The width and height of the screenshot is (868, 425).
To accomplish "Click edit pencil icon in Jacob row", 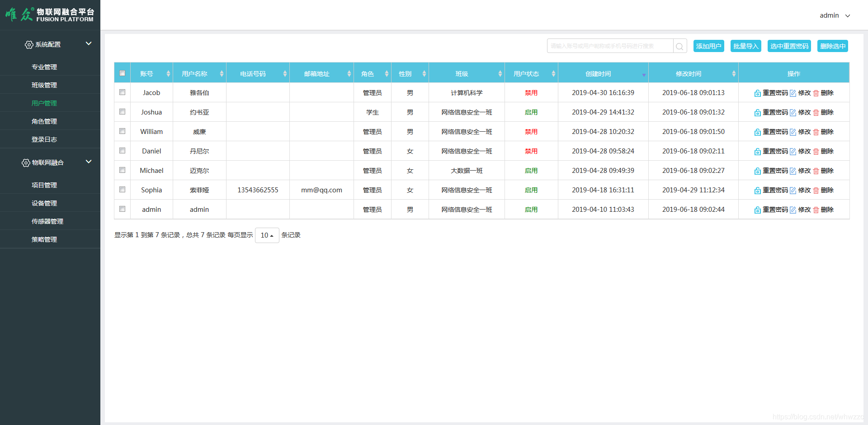I will click(x=793, y=93).
